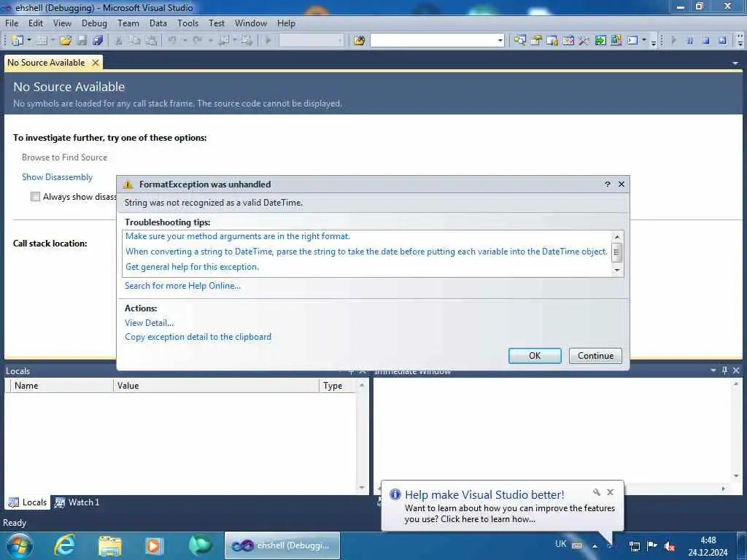Click the Value column header in Locals
The width and height of the screenshot is (747, 560).
(216, 386)
